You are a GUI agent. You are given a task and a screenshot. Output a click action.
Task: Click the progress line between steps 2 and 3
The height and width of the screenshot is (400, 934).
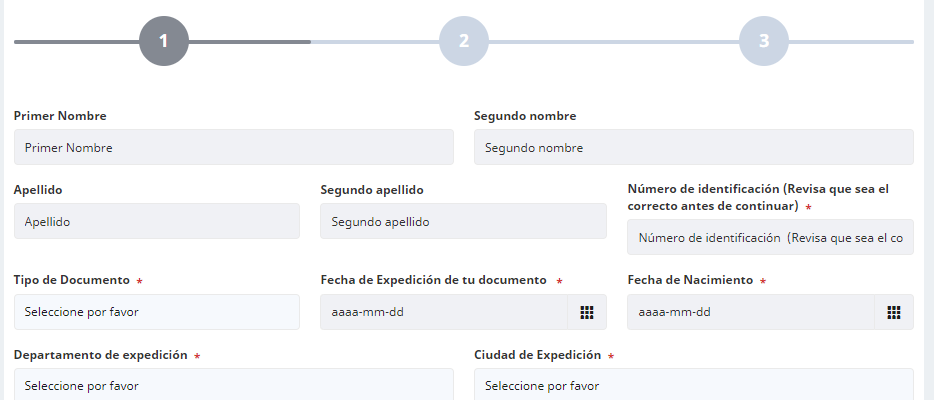pos(614,42)
